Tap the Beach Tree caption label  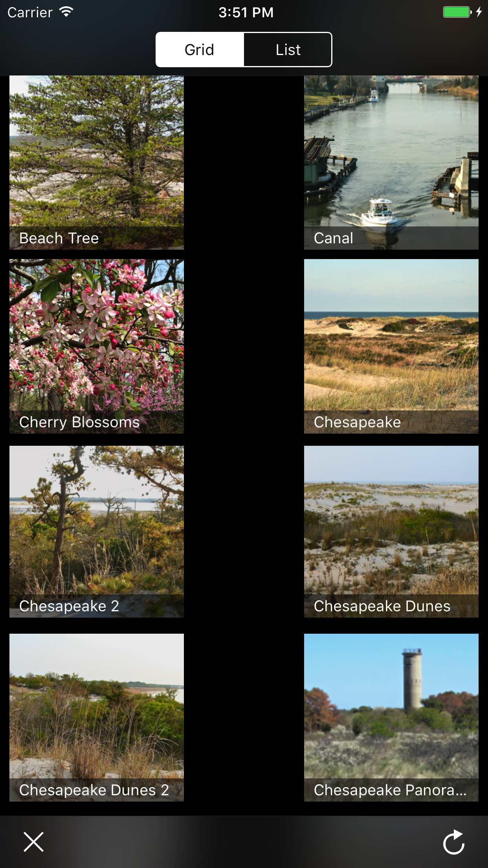(59, 238)
